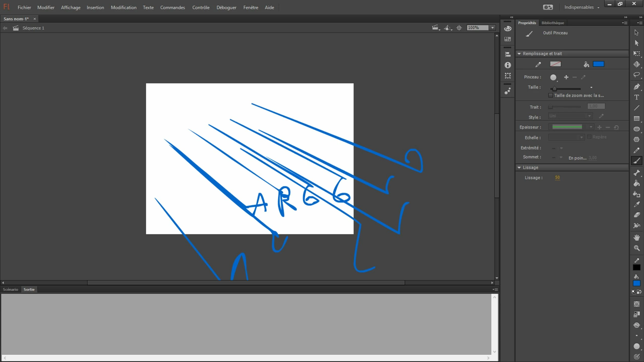Switch to the Bibliothèque tab
The image size is (644, 362).
(552, 23)
